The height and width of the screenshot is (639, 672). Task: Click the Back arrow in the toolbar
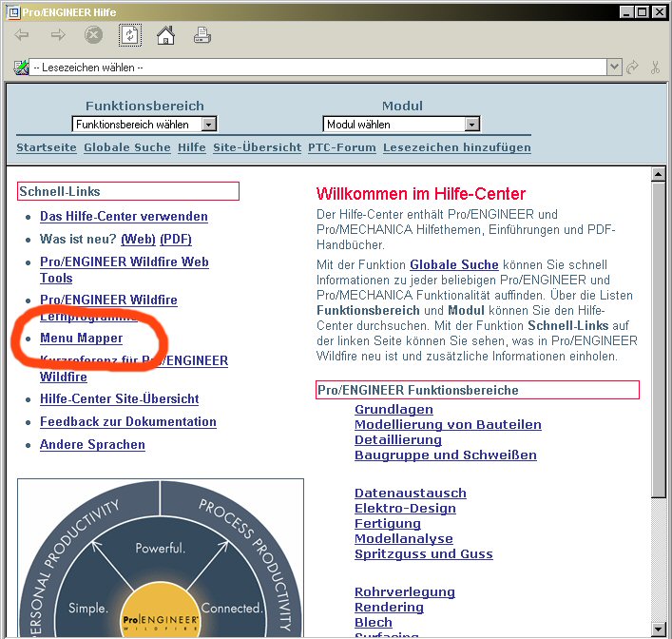(x=22, y=35)
